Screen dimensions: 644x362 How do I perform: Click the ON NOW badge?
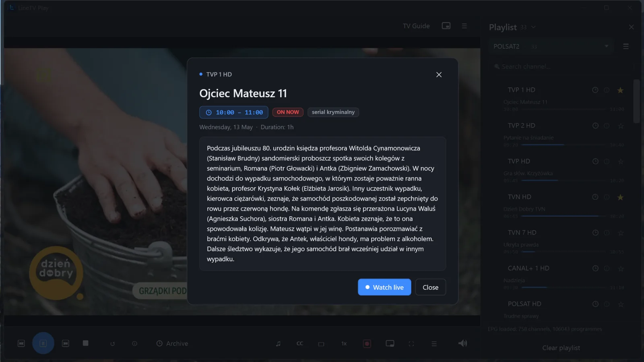pyautogui.click(x=288, y=112)
